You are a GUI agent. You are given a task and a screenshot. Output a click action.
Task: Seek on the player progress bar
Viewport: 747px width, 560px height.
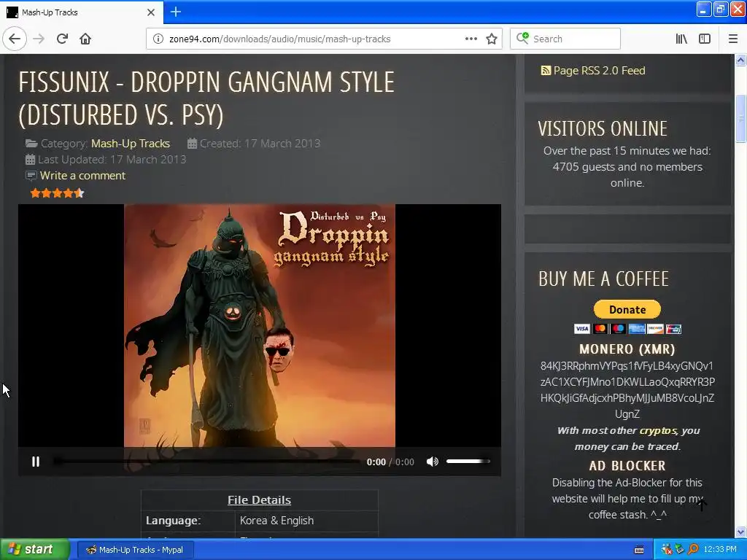pyautogui.click(x=206, y=461)
